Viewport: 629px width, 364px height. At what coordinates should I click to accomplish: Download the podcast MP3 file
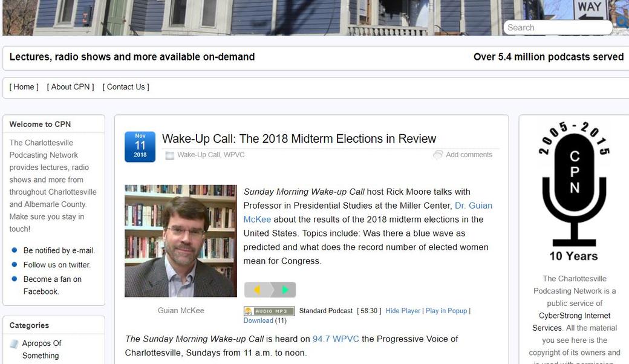(x=258, y=320)
